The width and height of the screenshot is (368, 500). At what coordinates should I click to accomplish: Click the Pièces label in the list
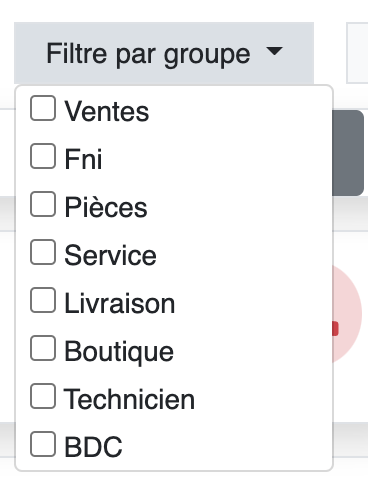(106, 207)
